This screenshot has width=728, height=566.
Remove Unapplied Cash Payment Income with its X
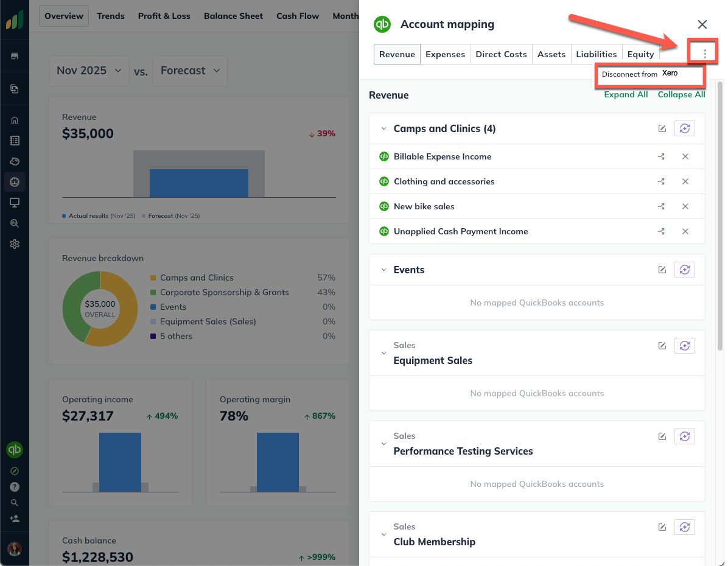click(685, 231)
